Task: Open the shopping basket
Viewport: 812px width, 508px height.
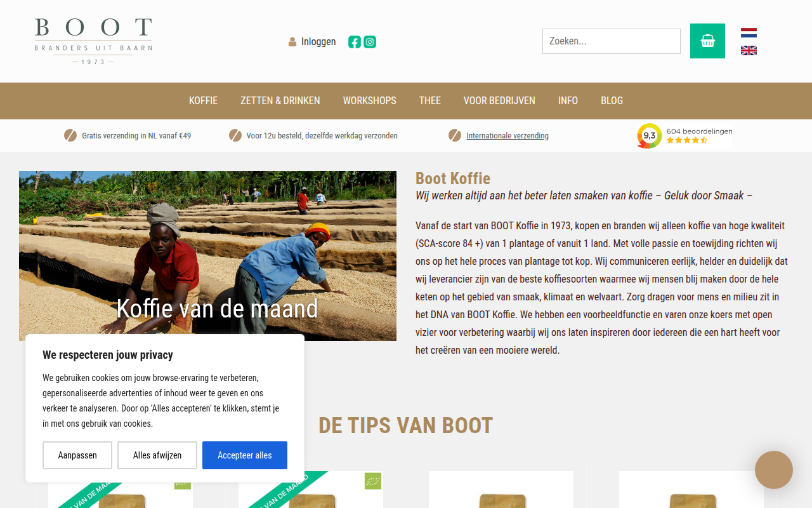Action: pyautogui.click(x=707, y=41)
